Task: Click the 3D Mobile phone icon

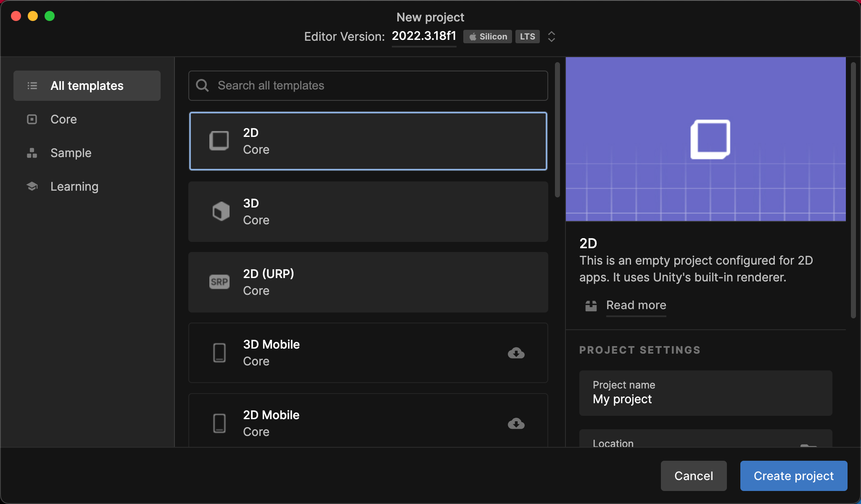Action: point(219,353)
